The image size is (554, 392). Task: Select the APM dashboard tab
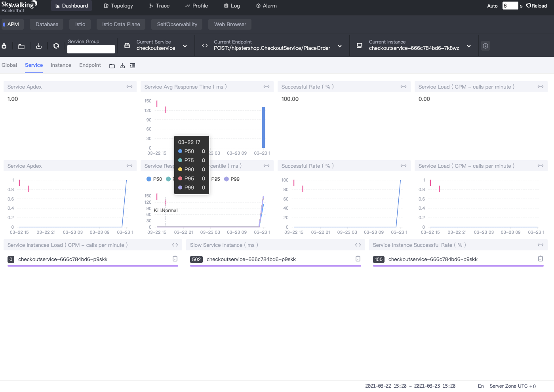pyautogui.click(x=12, y=25)
